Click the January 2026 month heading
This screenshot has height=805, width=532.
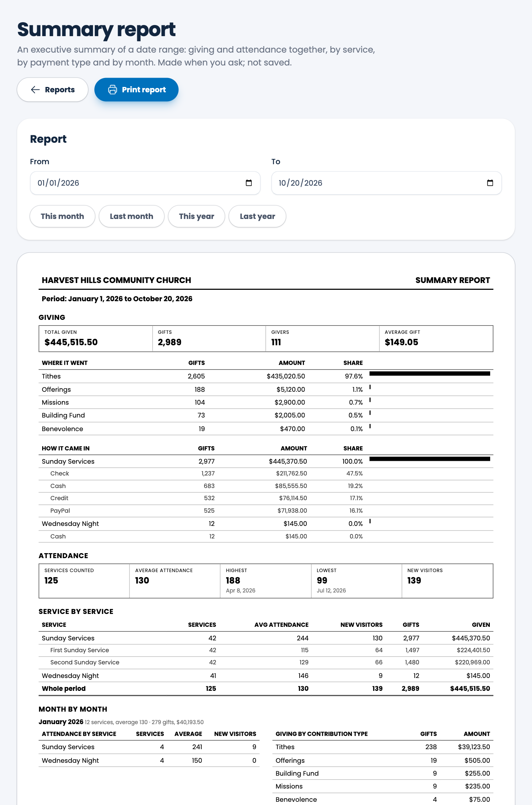pyautogui.click(x=61, y=722)
